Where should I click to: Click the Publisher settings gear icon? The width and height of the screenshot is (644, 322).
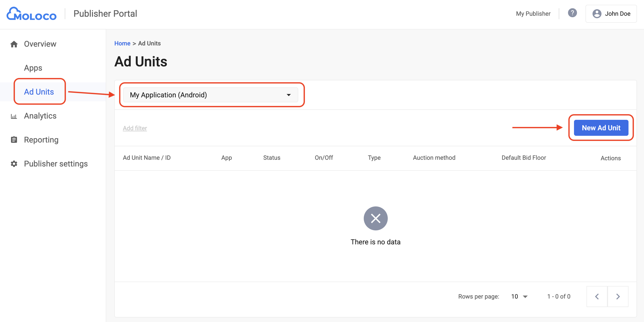coord(14,164)
